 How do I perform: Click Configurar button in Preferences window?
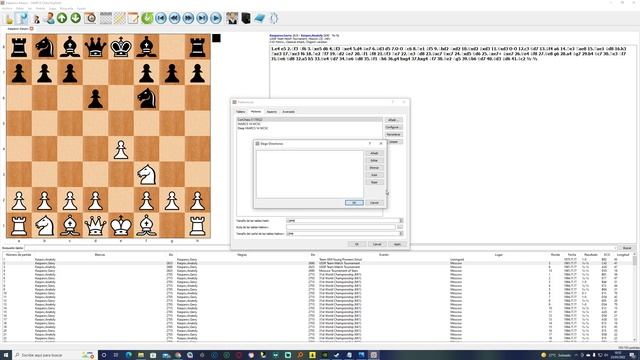tap(393, 127)
